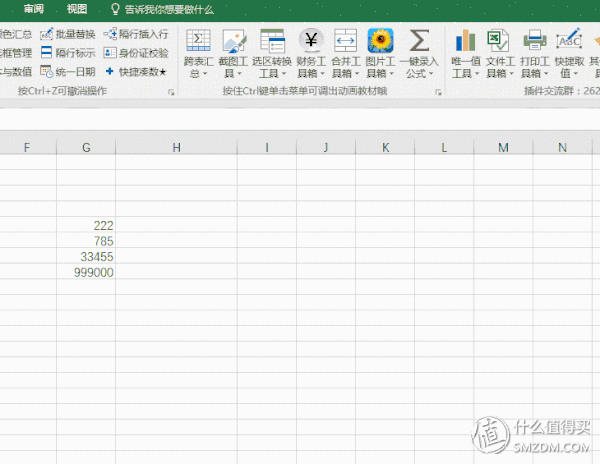Expand the 合并工具箱 dropdown menu

[345, 73]
